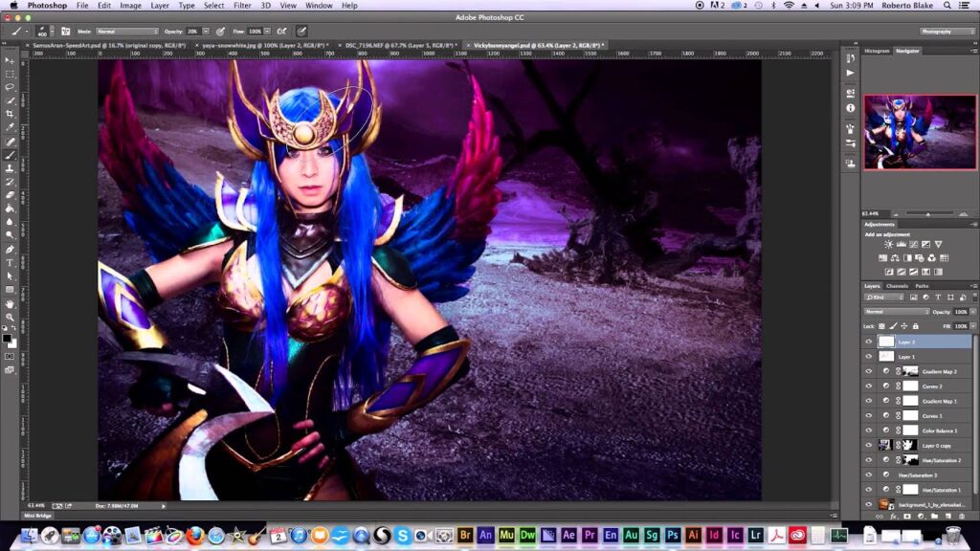
Task: Open Spotlight search in the menu bar
Action: point(947,6)
